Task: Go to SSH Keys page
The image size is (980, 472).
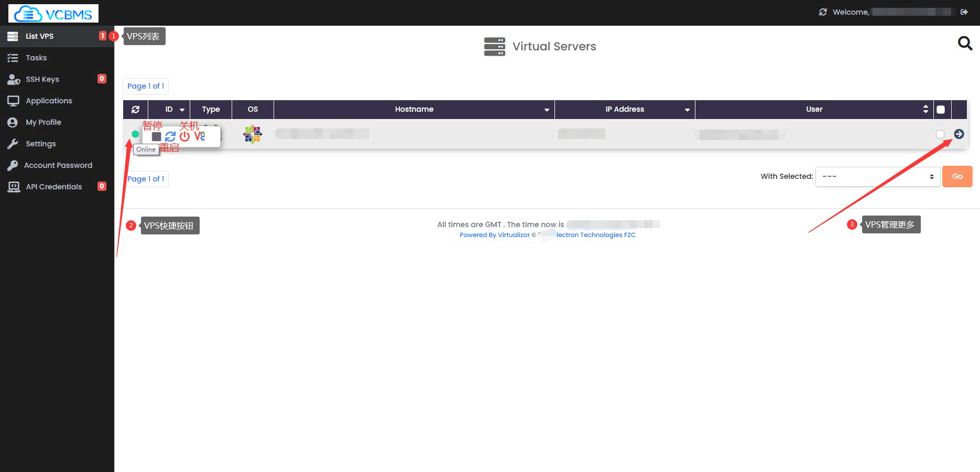Action: point(57,79)
